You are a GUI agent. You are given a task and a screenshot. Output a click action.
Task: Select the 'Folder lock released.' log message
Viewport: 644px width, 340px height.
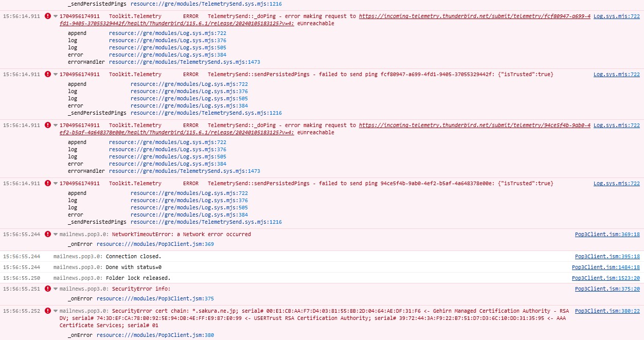[138, 278]
